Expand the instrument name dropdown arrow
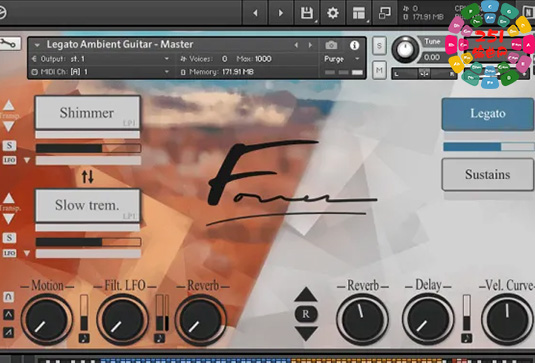535x363 pixels. [x=37, y=45]
